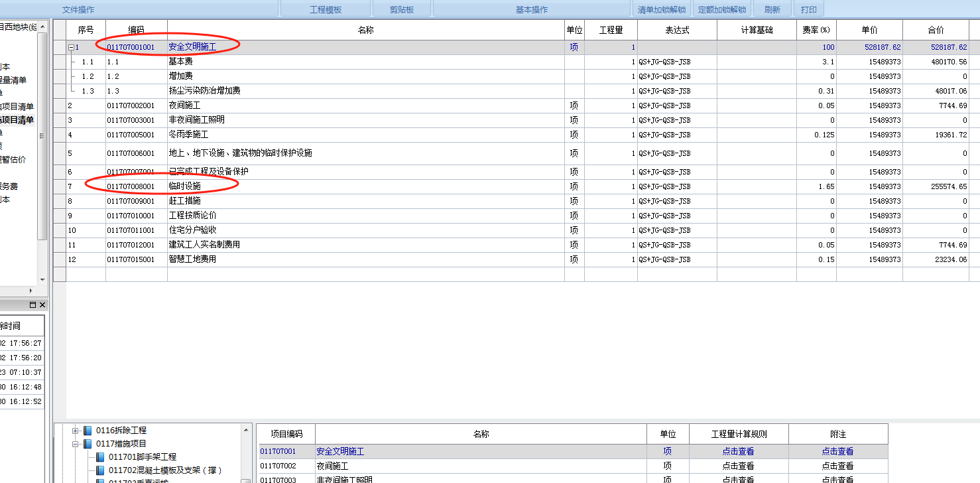Open 点击查看 rule link for 安全文明施工
This screenshot has width=980, height=483.
tap(738, 451)
